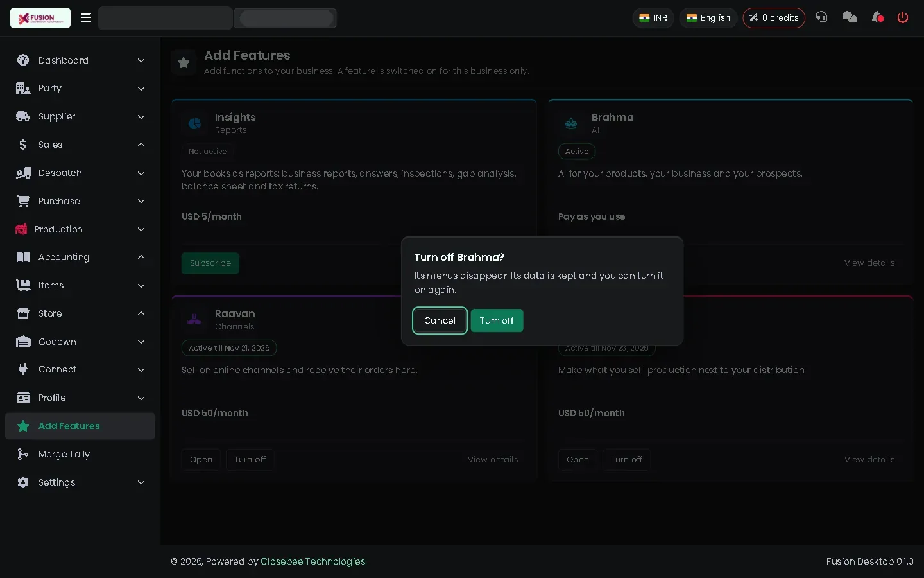Click the Party building icon

tap(23, 89)
